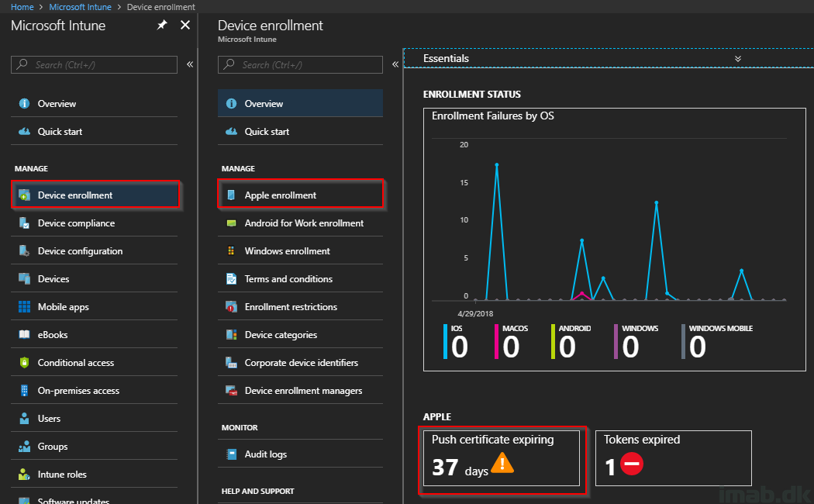Viewport: 814px width, 504px height.
Task: Click the Device enrollment icon in Intune menu
Action: click(x=24, y=195)
